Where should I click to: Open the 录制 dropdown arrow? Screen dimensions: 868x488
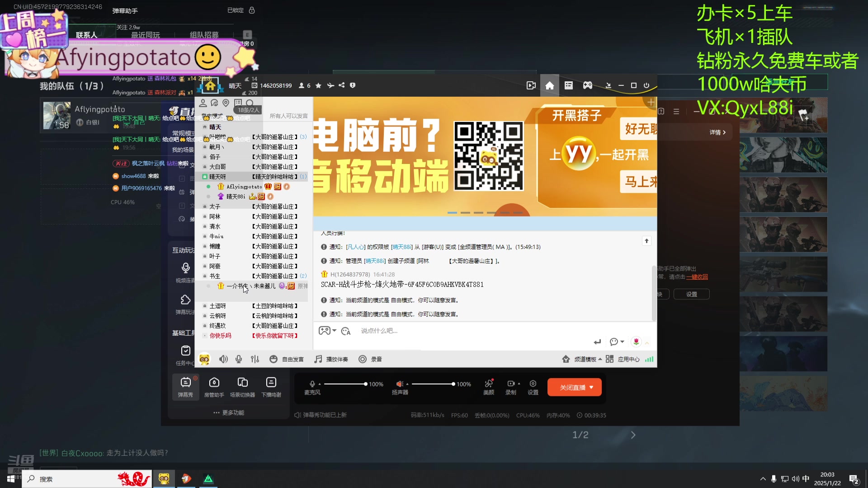tap(519, 384)
